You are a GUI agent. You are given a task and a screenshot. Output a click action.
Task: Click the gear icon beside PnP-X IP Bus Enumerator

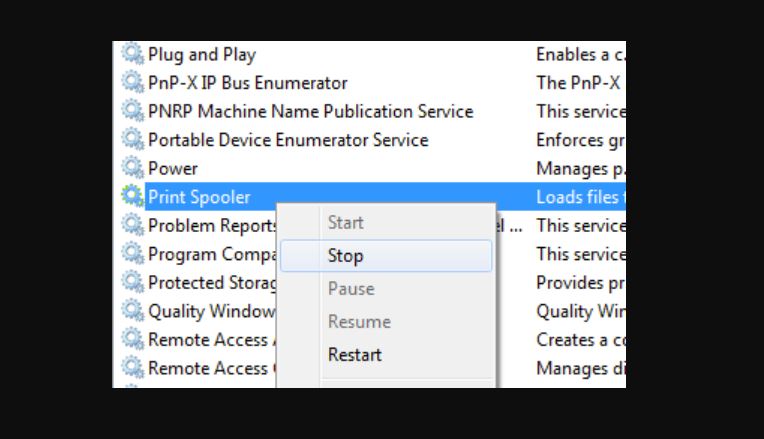pos(133,82)
